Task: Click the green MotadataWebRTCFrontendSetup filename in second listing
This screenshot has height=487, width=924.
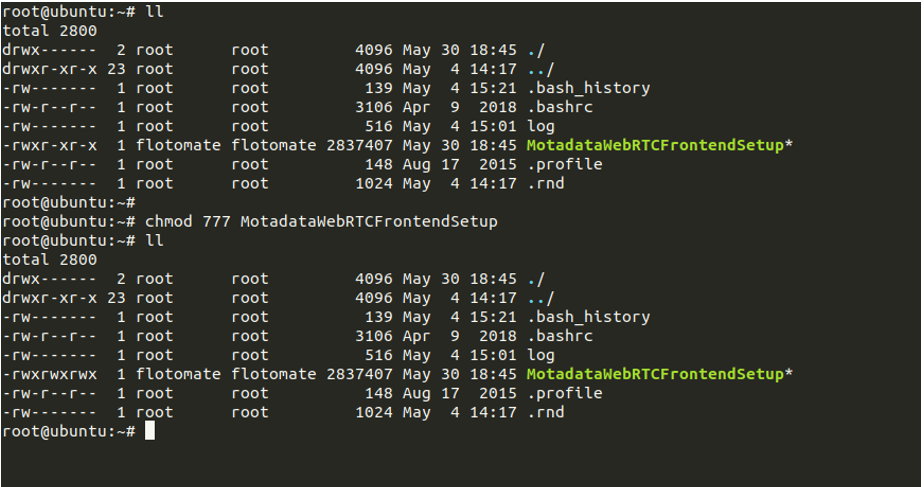Action: coord(655,374)
